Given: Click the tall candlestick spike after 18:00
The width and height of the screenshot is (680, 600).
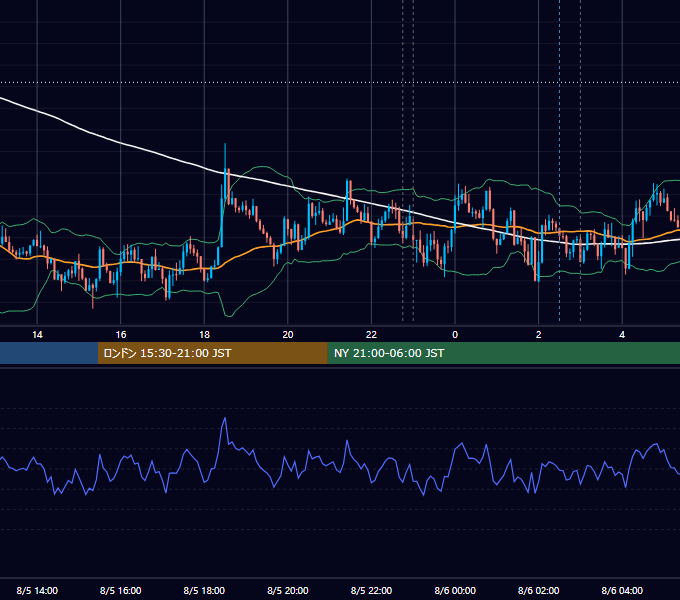Looking at the screenshot, I should [225, 173].
